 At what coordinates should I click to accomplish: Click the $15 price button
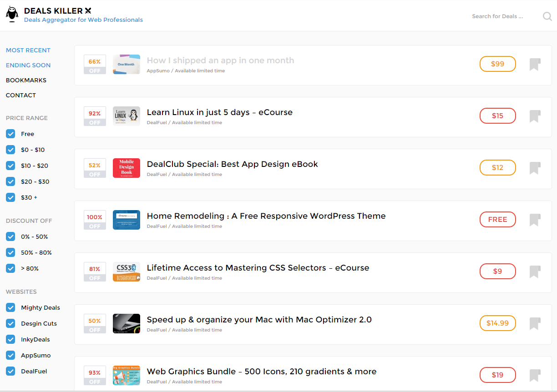pyautogui.click(x=498, y=116)
